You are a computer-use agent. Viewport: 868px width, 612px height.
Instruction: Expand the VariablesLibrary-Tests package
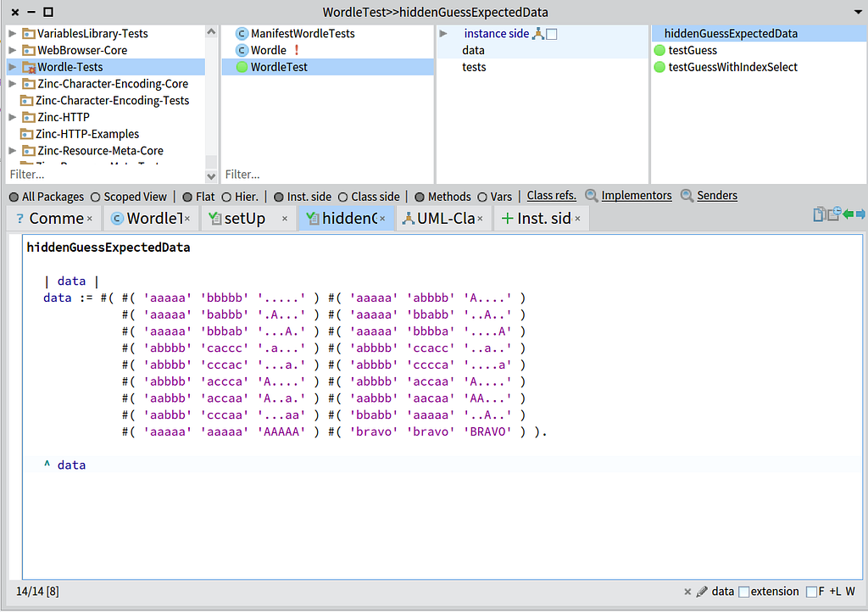point(12,34)
